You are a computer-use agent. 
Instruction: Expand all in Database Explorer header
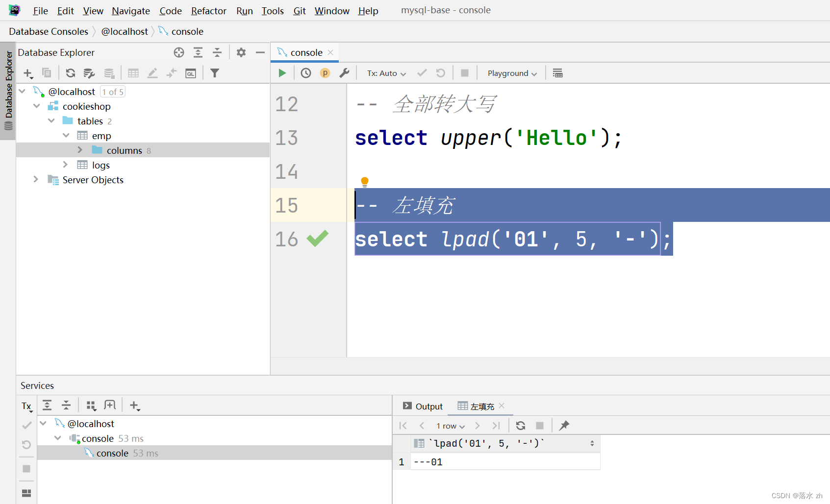tap(198, 52)
